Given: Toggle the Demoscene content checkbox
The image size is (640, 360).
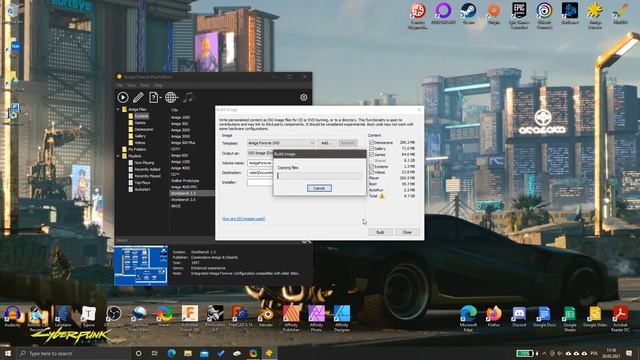Looking at the screenshot, I should click(371, 143).
